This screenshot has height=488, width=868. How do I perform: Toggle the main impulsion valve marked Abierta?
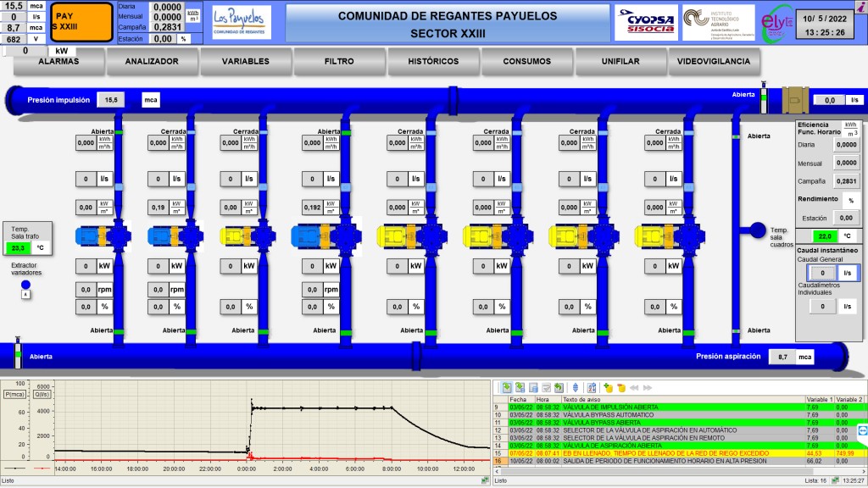pyautogui.click(x=763, y=98)
